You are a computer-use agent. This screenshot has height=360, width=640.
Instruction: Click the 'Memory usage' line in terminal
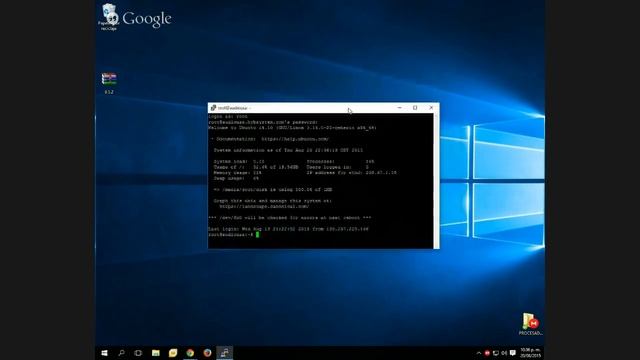click(238, 173)
